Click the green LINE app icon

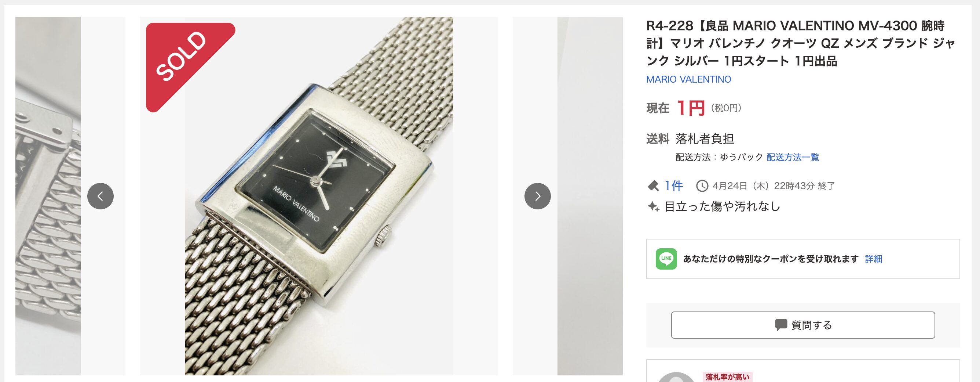click(x=666, y=259)
